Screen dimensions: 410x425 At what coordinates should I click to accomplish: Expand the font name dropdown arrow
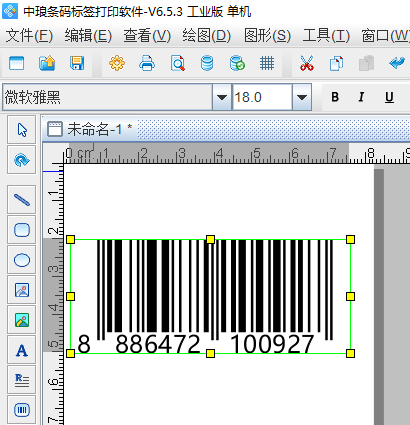[x=222, y=97]
